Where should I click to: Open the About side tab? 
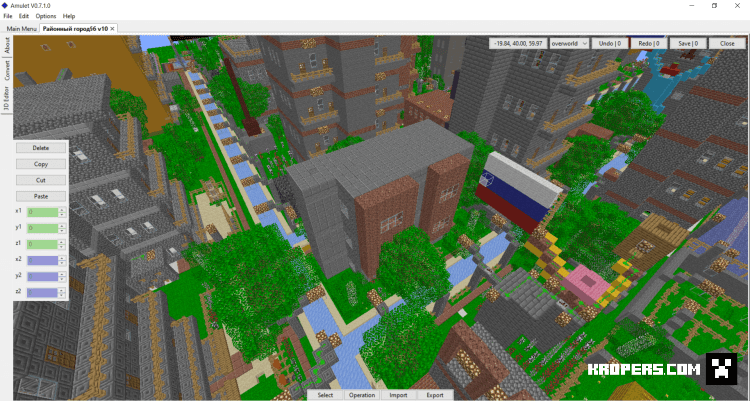(7, 46)
